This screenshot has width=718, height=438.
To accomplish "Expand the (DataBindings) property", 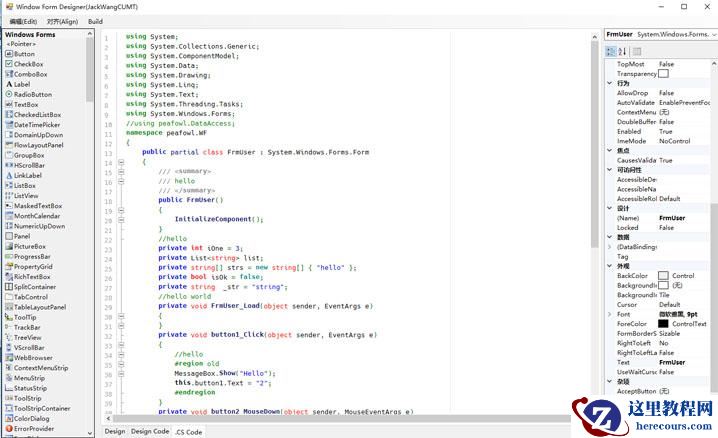I will pyautogui.click(x=609, y=247).
